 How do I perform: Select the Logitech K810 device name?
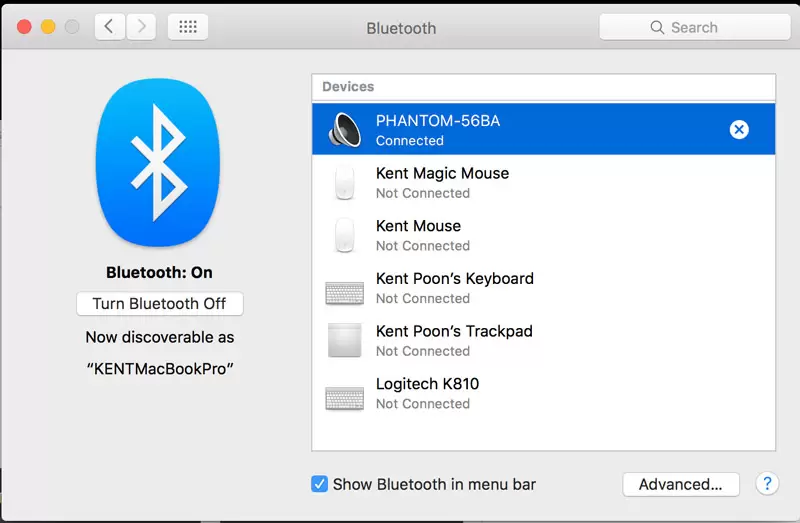(427, 384)
